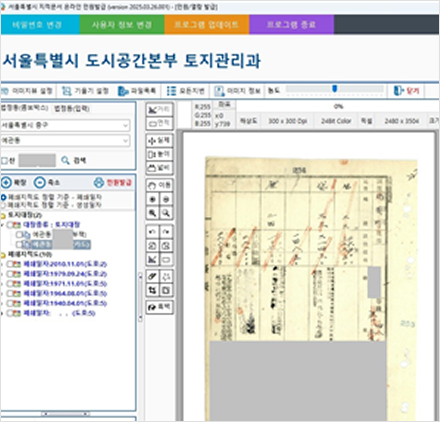Check the 대장종류 : 토지대장 checkbox
440x422 pixels.
[x=10, y=225]
